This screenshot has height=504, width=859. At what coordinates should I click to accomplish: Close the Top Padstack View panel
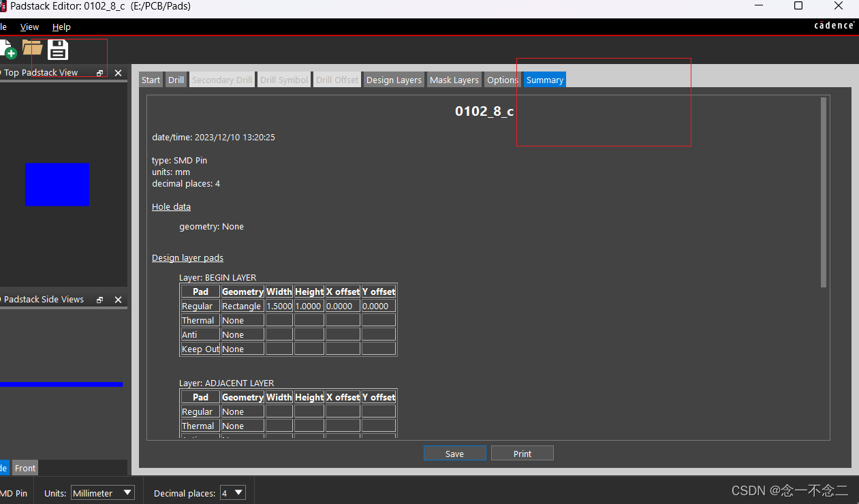pyautogui.click(x=117, y=72)
